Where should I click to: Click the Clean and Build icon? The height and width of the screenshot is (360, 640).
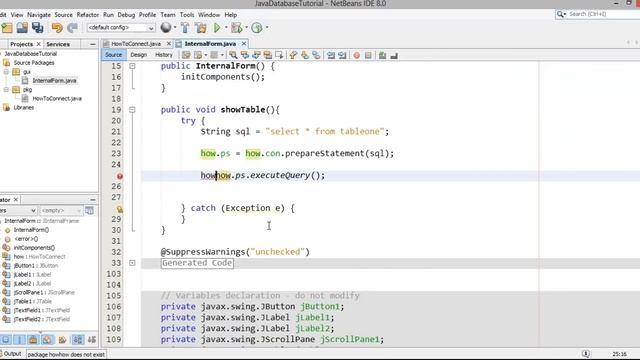tap(200, 28)
